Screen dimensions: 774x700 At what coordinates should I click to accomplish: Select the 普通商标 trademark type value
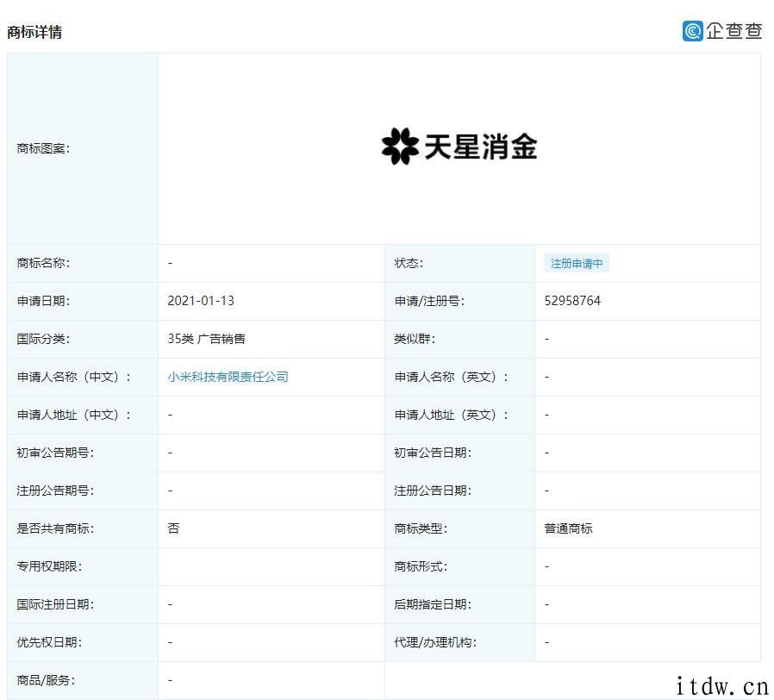coord(568,528)
